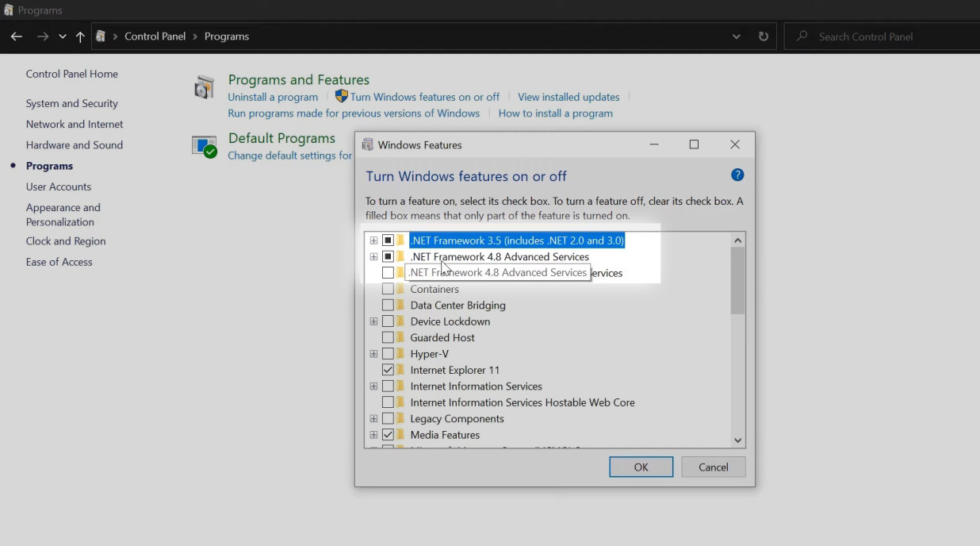Click the Help question mark in Windows Features

737,175
